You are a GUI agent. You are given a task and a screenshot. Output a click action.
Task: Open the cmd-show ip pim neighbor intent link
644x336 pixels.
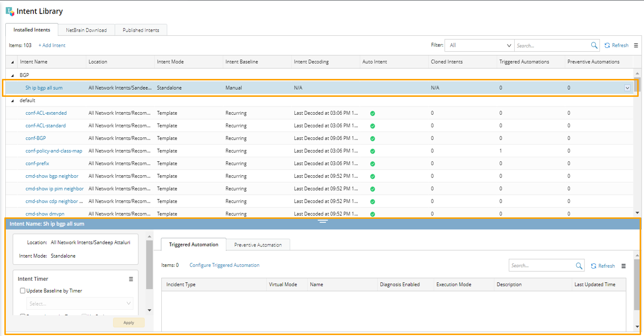pyautogui.click(x=55, y=189)
